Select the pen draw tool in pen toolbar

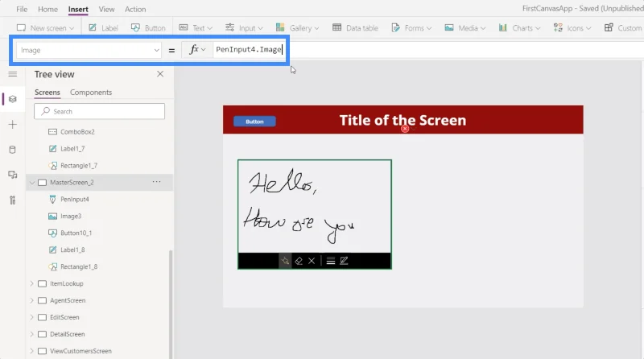pos(285,261)
